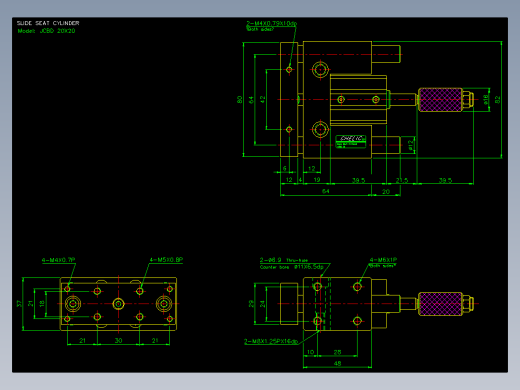Select the "80" vertical dimension value

click(239, 99)
